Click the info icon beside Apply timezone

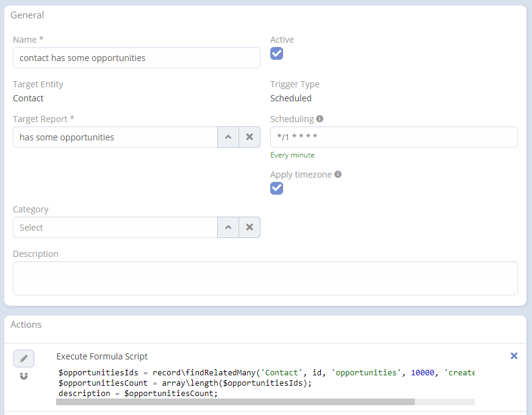pos(338,174)
